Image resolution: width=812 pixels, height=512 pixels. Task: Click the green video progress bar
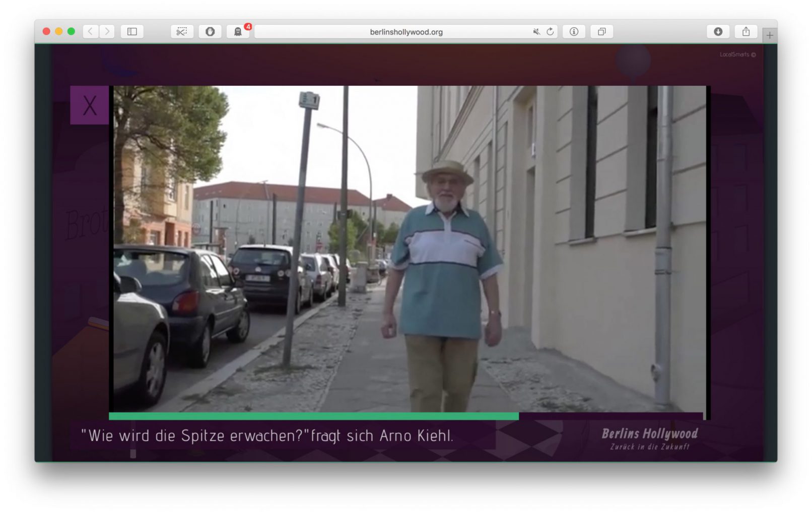point(313,416)
